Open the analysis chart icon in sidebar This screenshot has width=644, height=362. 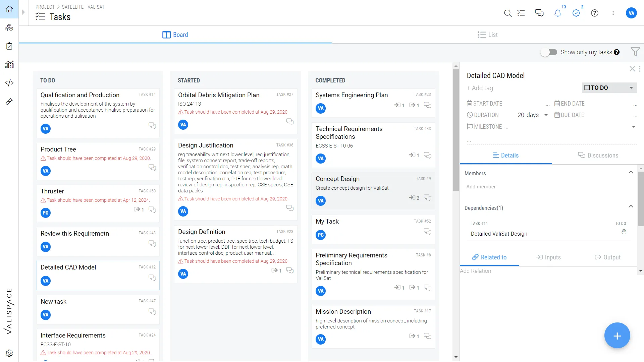(x=9, y=64)
